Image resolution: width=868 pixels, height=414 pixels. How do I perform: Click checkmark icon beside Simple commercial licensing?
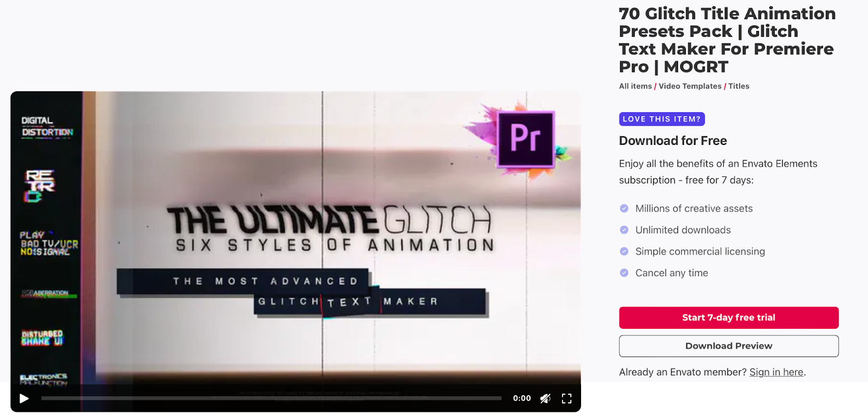[624, 251]
